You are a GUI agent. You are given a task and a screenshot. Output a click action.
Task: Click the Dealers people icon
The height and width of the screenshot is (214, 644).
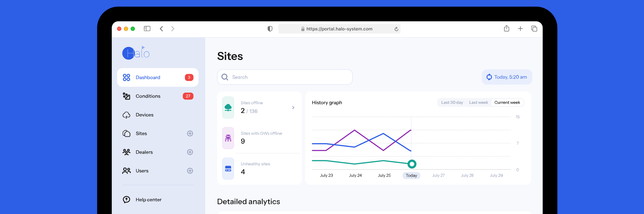[x=126, y=152]
